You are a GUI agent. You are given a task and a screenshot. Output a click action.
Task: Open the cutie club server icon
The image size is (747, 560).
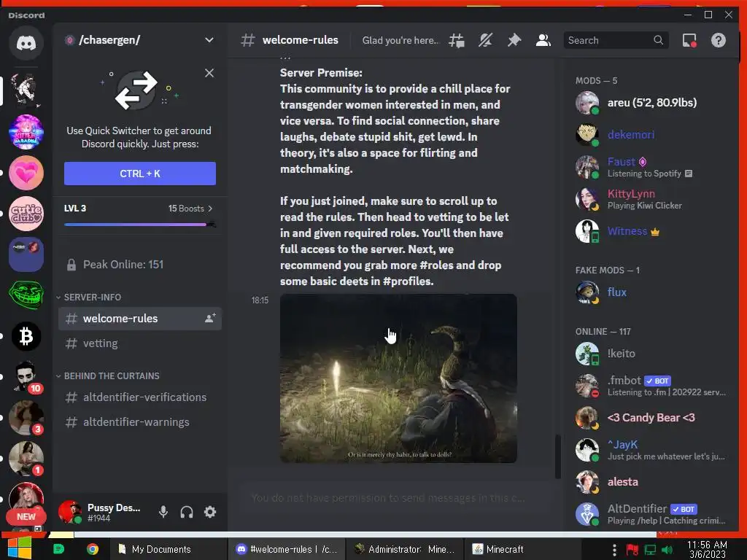coord(26,214)
